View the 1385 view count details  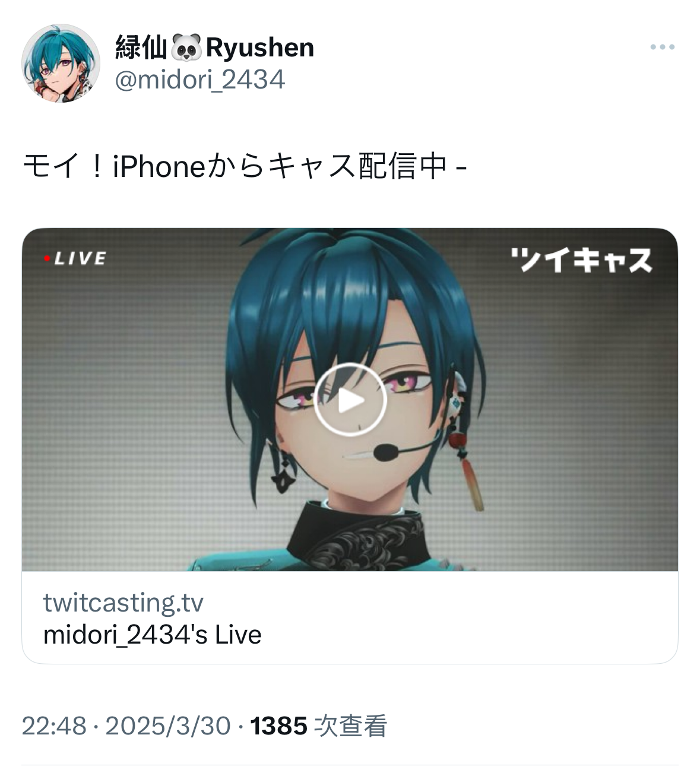[279, 726]
